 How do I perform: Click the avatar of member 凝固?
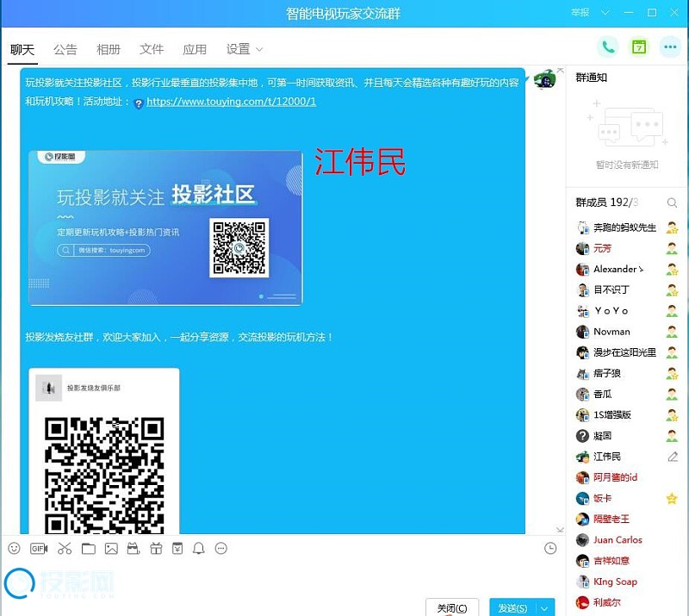click(x=583, y=436)
